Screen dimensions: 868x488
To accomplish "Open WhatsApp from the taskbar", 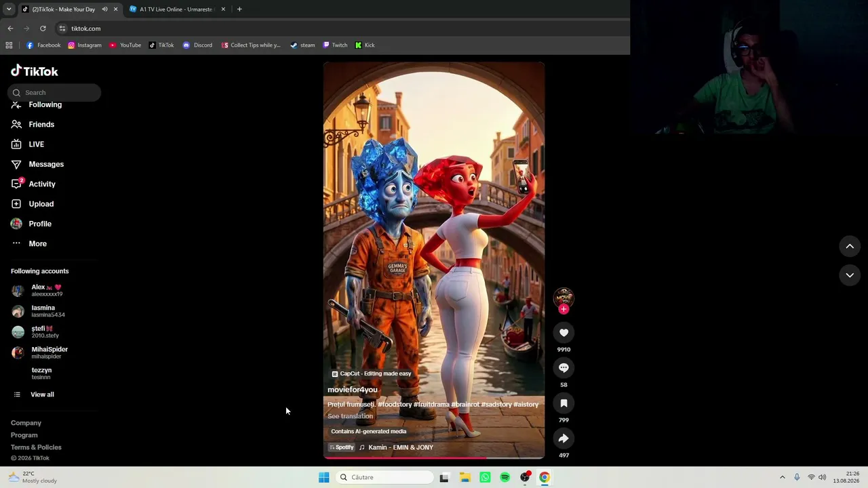I will [485, 477].
